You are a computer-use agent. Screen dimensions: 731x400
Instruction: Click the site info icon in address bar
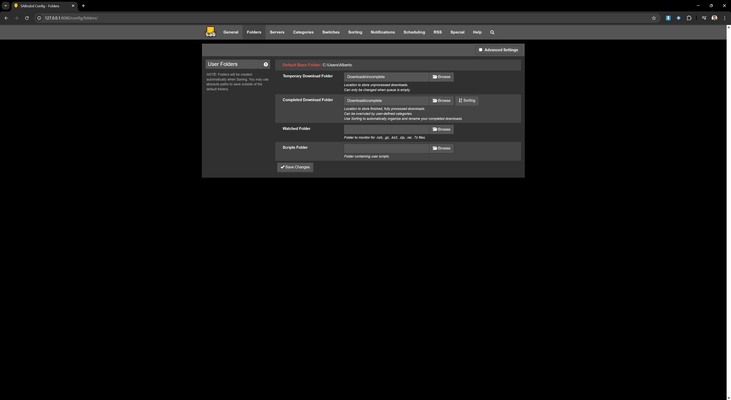[x=39, y=18]
